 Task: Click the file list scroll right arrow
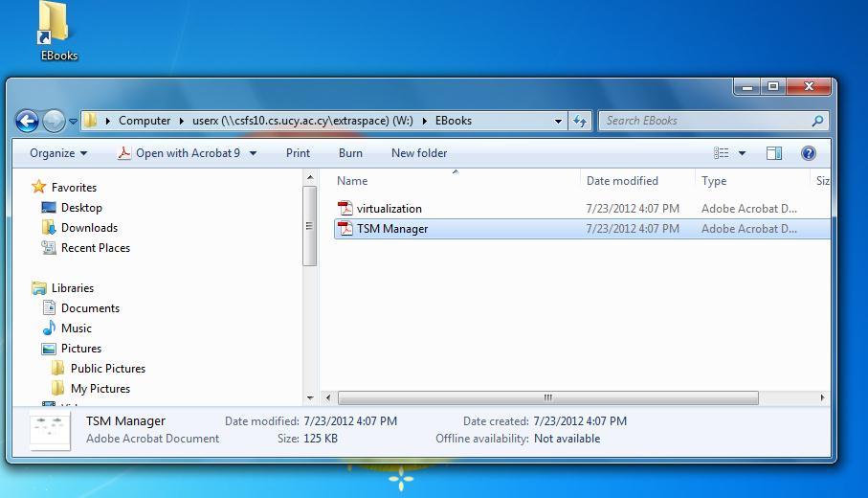coord(822,397)
